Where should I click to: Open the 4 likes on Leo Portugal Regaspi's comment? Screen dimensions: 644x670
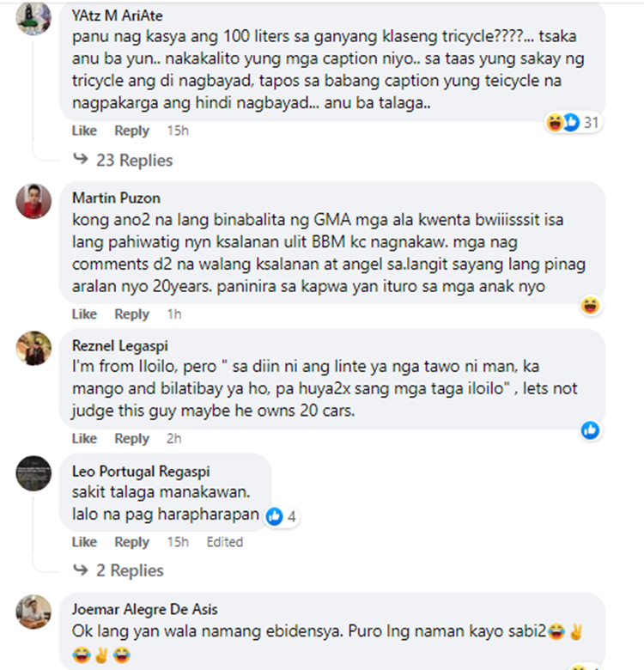coord(281,516)
